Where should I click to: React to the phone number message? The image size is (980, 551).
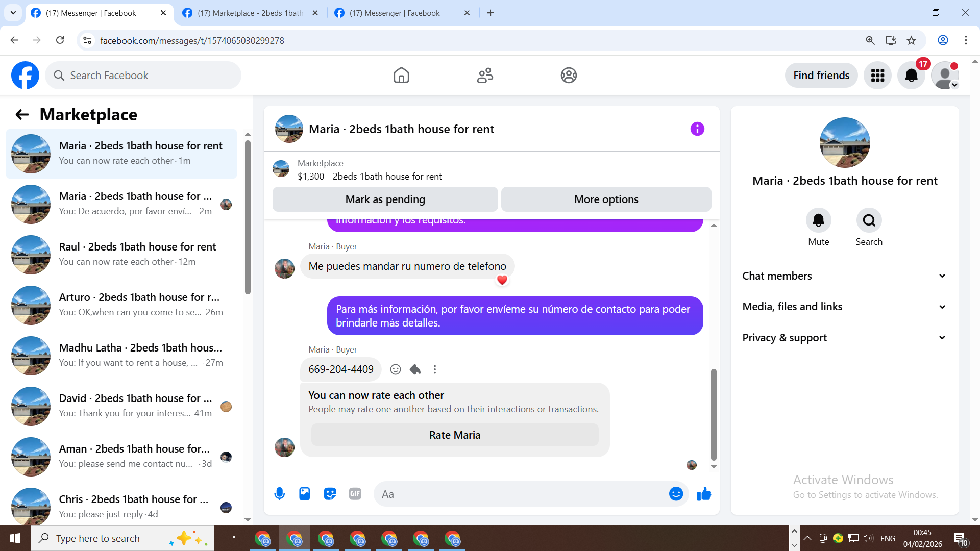pyautogui.click(x=395, y=369)
